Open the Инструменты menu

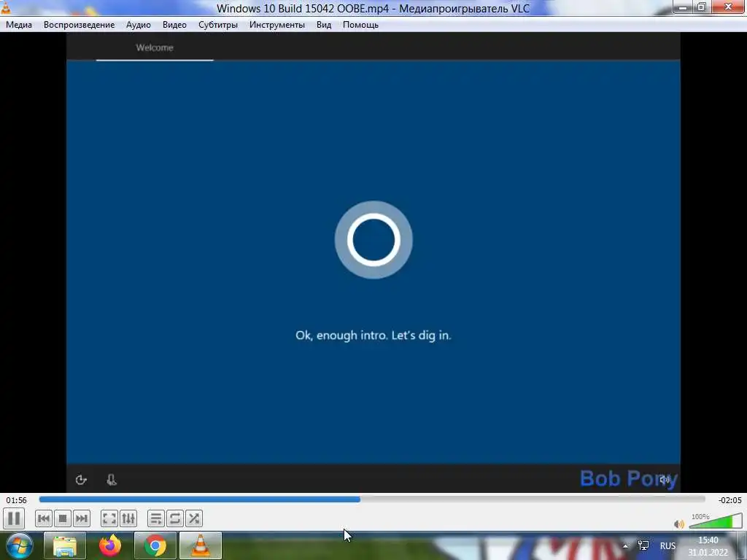(x=276, y=25)
